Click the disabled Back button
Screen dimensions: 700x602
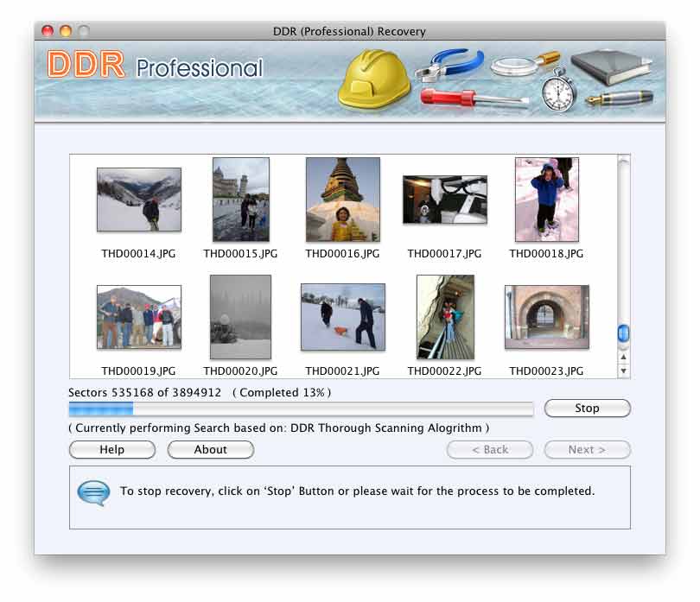(x=490, y=450)
